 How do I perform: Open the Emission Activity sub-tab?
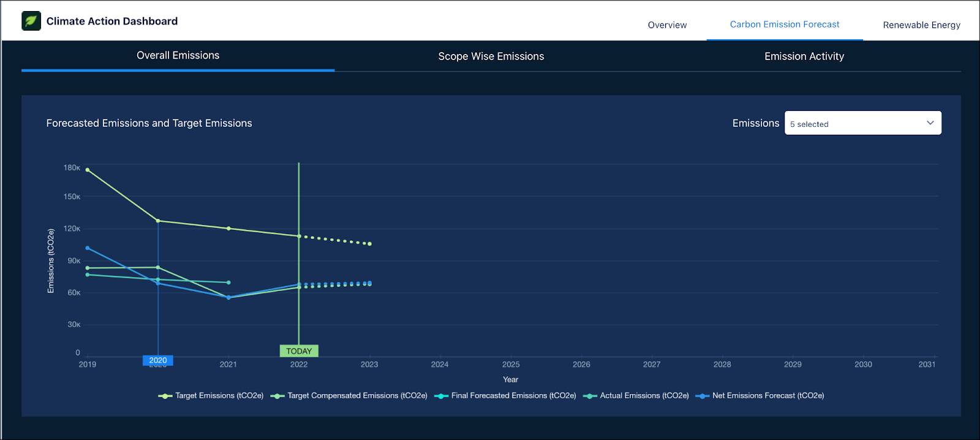[804, 56]
